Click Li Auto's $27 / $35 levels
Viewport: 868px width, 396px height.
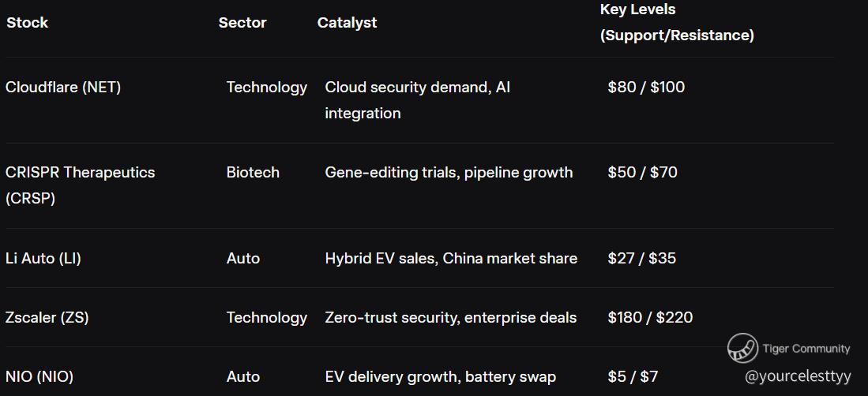coord(641,258)
